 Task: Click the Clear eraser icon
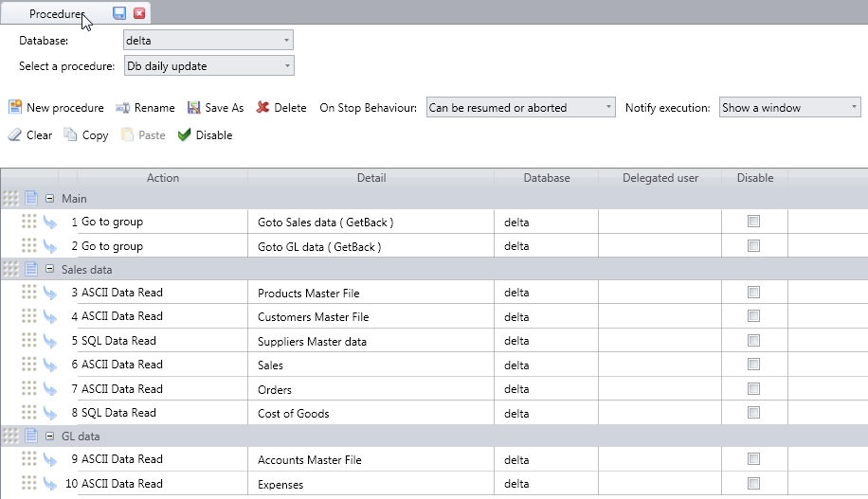15,135
